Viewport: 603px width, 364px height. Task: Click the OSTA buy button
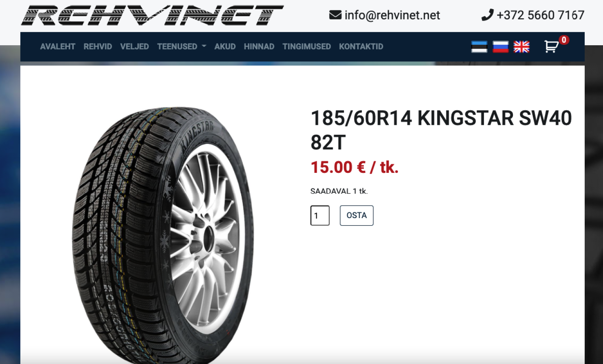(357, 215)
